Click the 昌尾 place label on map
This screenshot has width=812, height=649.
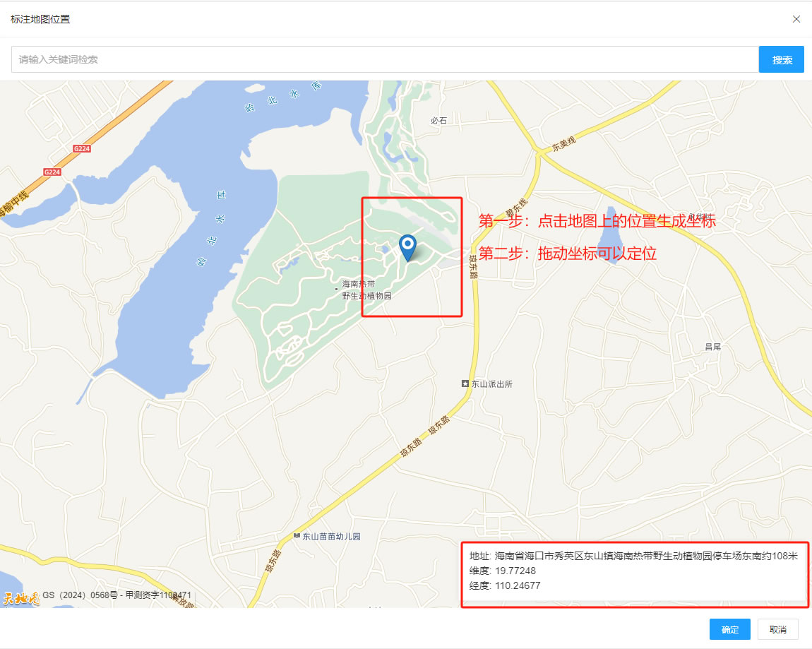(x=712, y=347)
